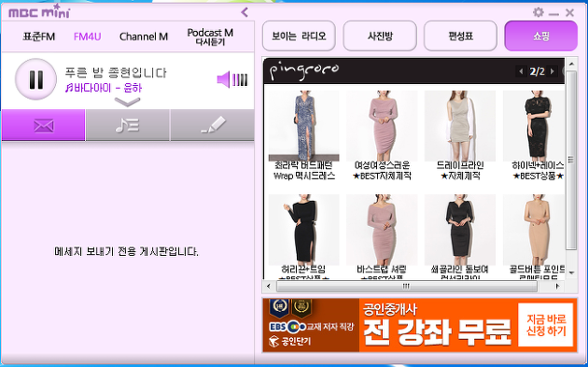Click vertical scrollbar up arrow
Viewport: 588px width, 367px height.
click(571, 64)
